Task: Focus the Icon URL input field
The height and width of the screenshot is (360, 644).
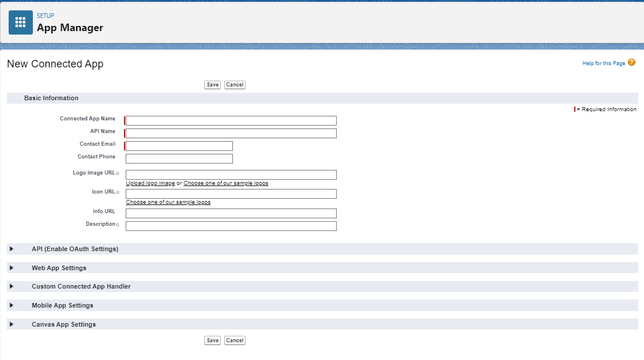Action: (231, 194)
